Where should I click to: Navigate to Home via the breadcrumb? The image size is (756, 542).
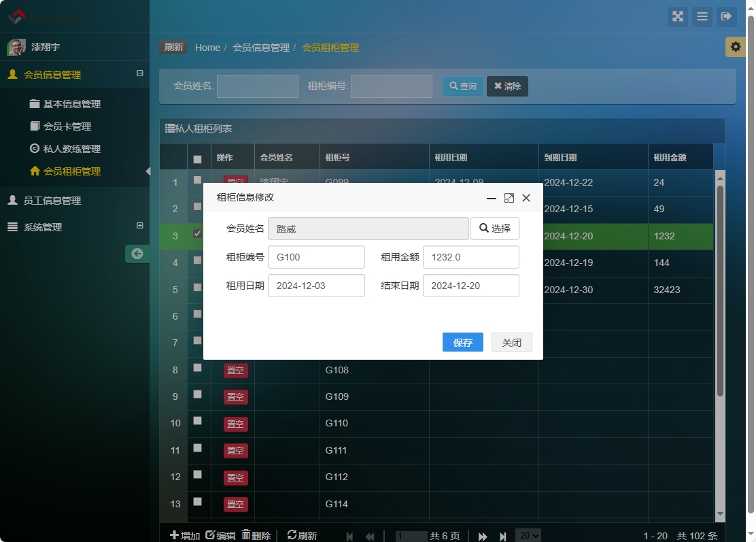(207, 48)
